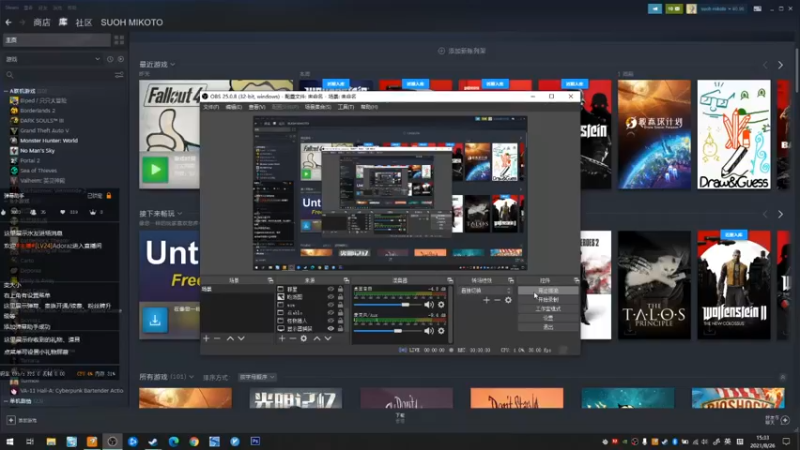Add a new scene in OBS Scenes panel
800x450 pixels.
(x=206, y=338)
